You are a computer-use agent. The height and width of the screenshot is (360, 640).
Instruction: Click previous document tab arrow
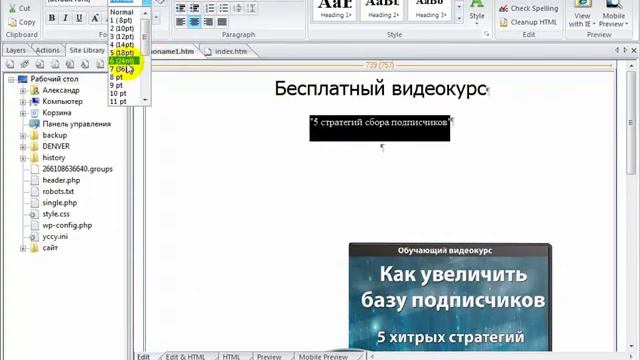tap(617, 50)
